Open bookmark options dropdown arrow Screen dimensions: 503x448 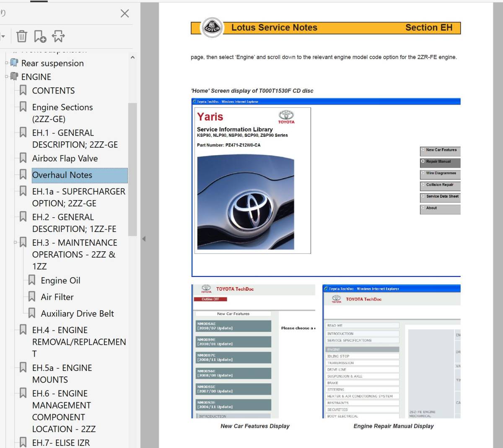(x=3, y=36)
